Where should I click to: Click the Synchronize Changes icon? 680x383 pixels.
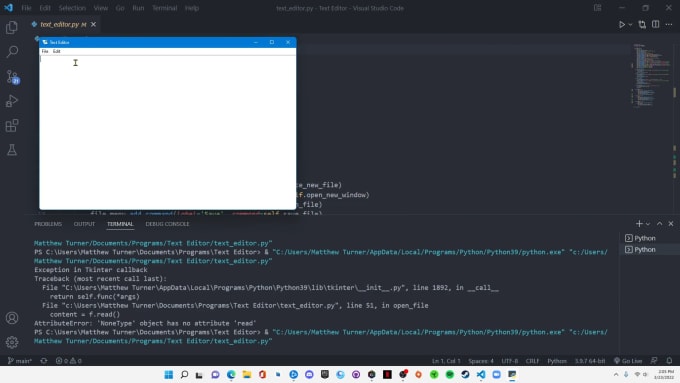click(44, 361)
